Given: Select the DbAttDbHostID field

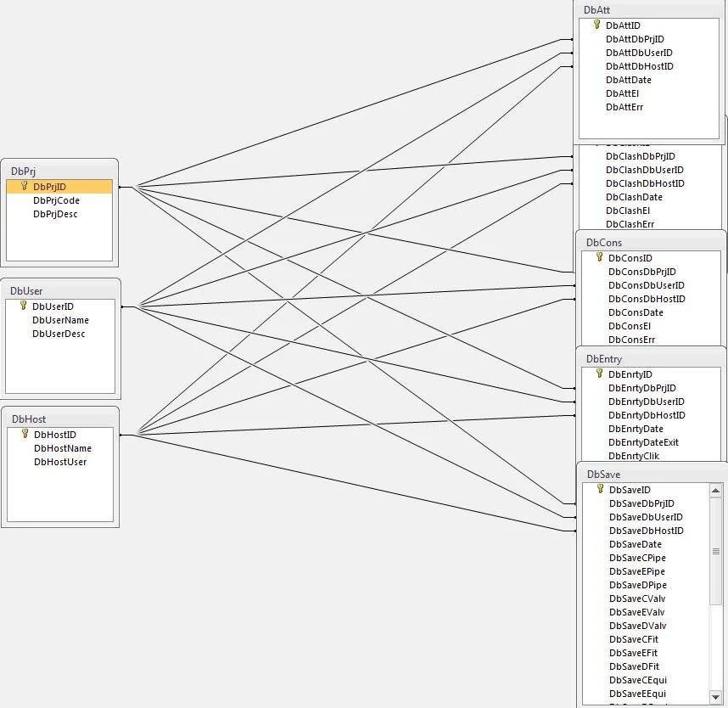Looking at the screenshot, I should (x=639, y=66).
